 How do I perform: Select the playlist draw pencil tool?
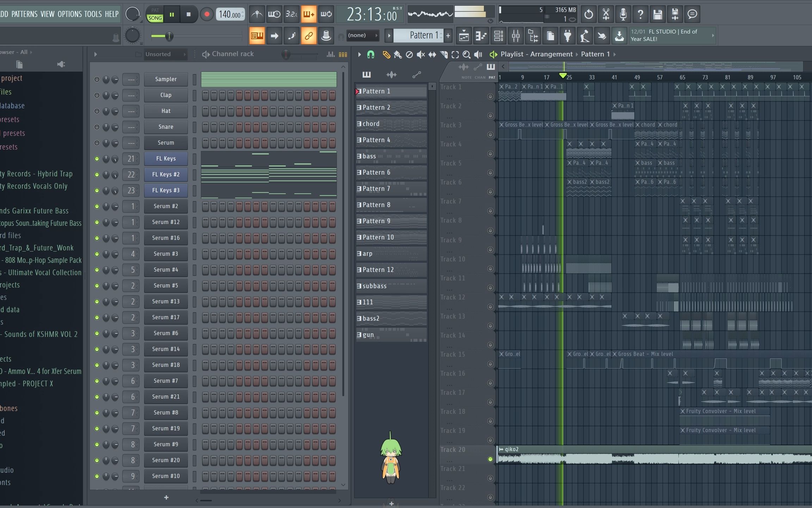click(x=386, y=54)
